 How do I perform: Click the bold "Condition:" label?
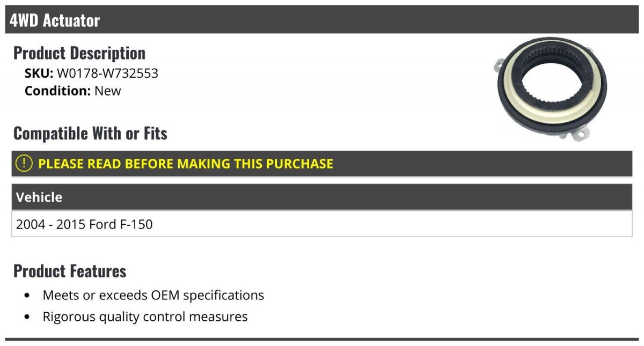click(57, 91)
